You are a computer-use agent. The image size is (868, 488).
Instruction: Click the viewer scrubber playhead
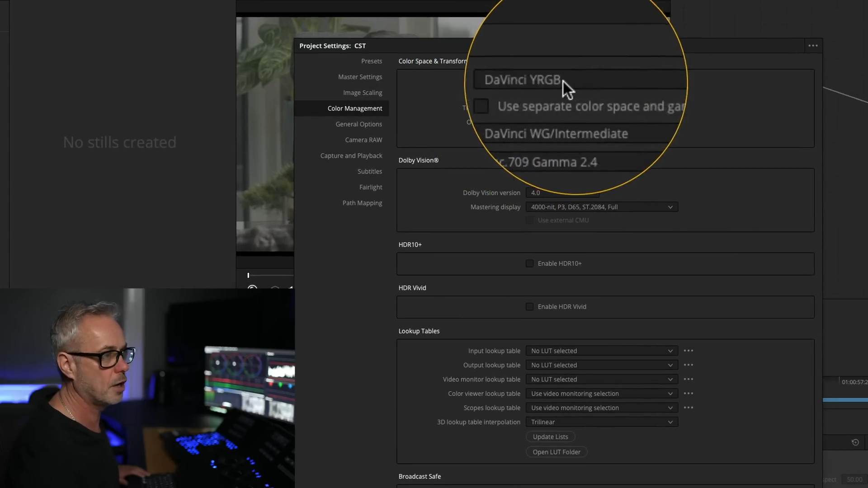coord(248,275)
